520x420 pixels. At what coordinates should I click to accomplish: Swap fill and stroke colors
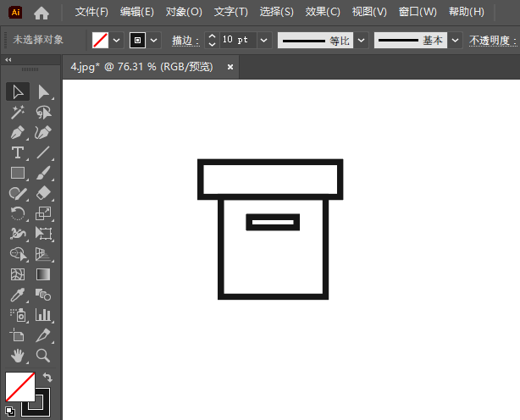48,377
